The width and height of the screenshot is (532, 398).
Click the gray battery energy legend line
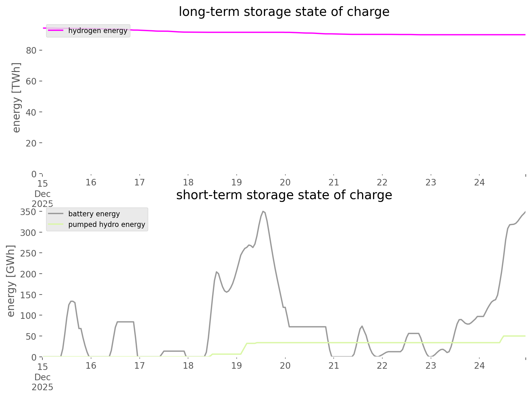(x=56, y=214)
